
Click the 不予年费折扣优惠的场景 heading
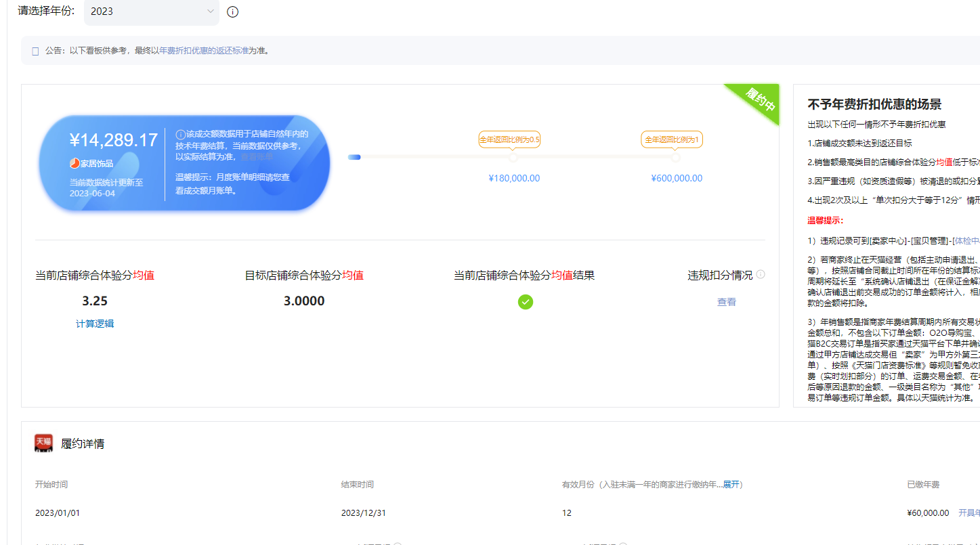(874, 104)
